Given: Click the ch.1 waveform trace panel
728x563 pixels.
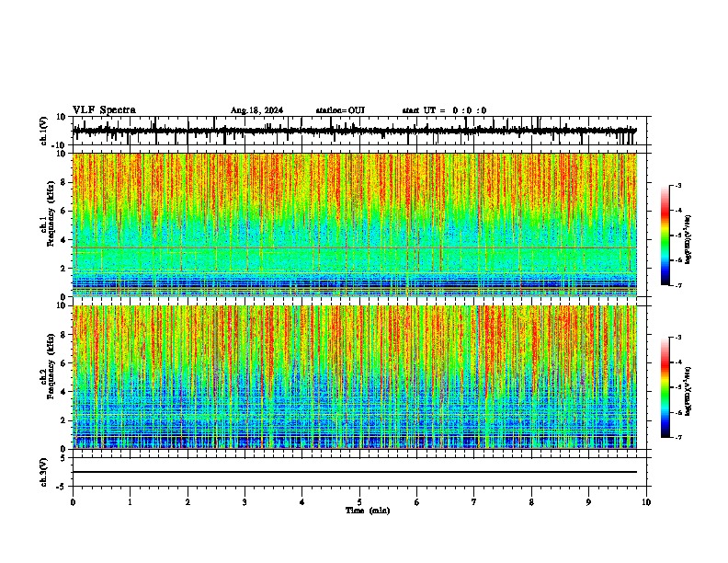Looking at the screenshot, I should [x=361, y=131].
